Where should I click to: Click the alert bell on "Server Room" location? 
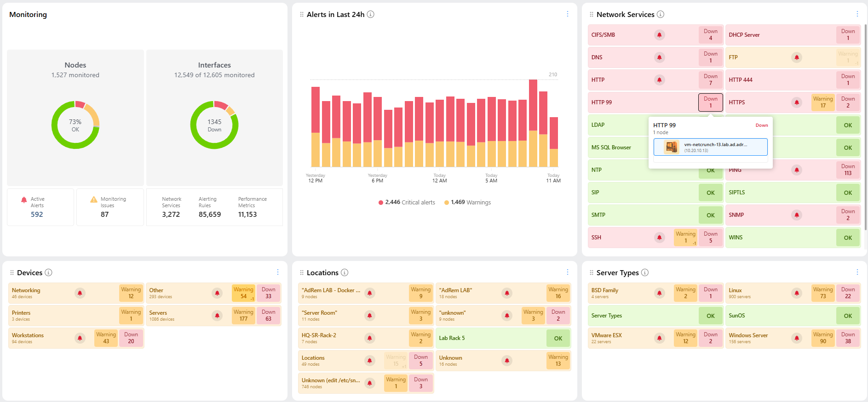point(369,316)
